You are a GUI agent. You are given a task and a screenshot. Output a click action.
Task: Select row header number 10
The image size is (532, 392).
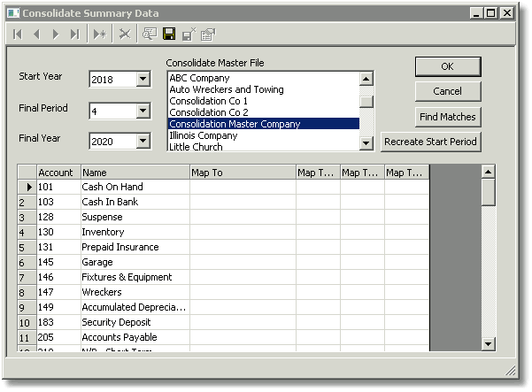point(27,322)
